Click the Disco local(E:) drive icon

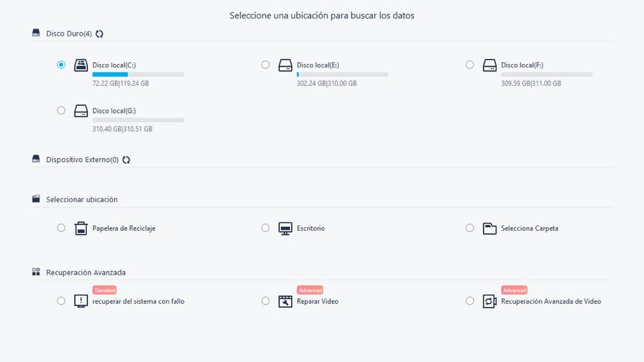(x=285, y=65)
